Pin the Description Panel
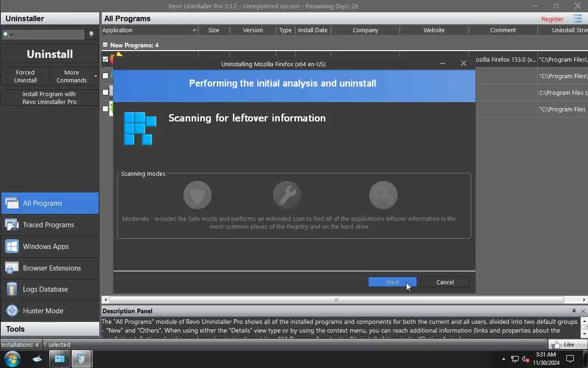 click(x=574, y=311)
